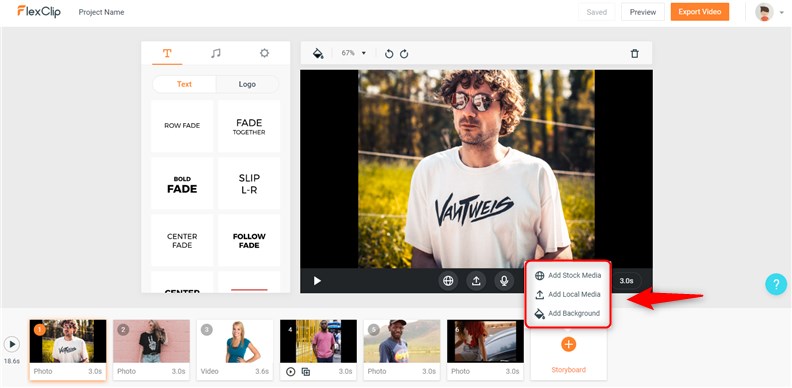Choose the FOLLOW FADE text style
The width and height of the screenshot is (792, 388).
point(249,240)
